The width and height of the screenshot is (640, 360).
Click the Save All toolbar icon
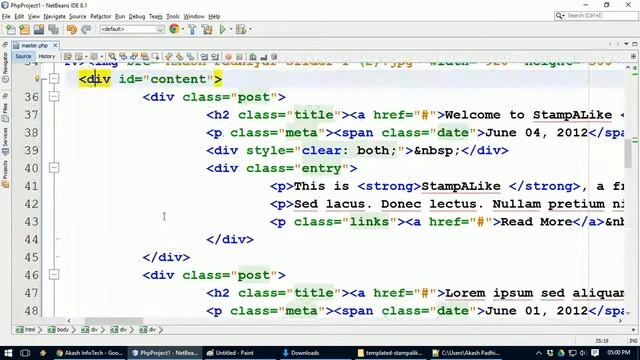click(x=53, y=29)
